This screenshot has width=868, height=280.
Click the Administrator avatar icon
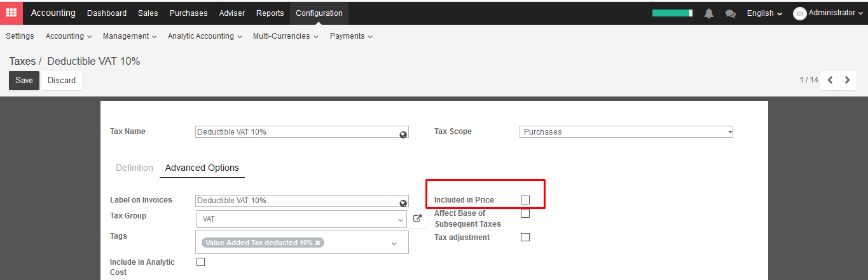[x=799, y=13]
